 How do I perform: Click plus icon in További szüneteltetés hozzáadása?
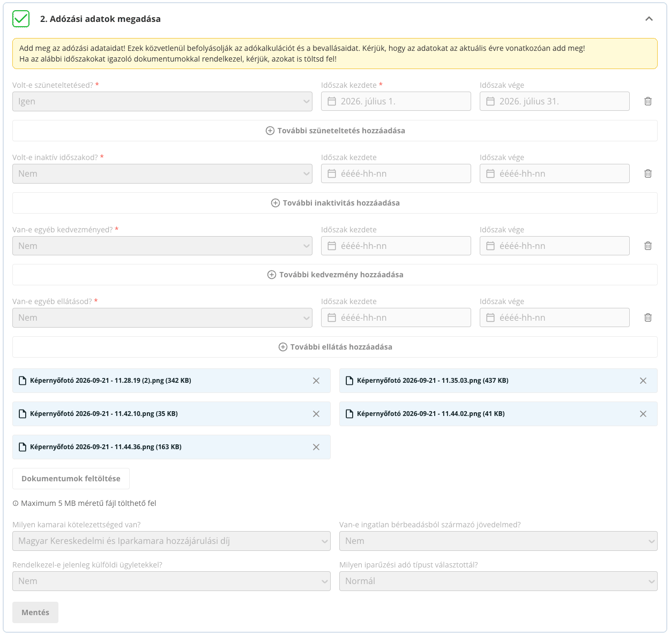[x=270, y=131]
